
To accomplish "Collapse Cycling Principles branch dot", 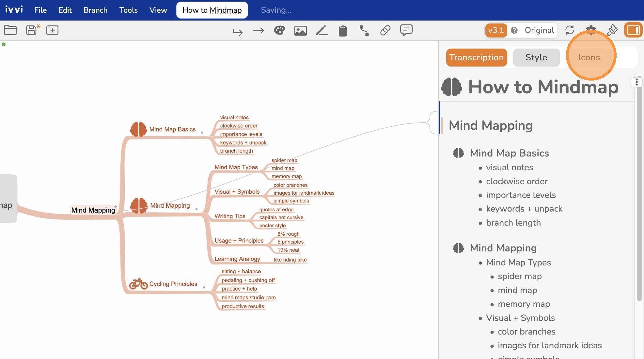I will point(204,287).
